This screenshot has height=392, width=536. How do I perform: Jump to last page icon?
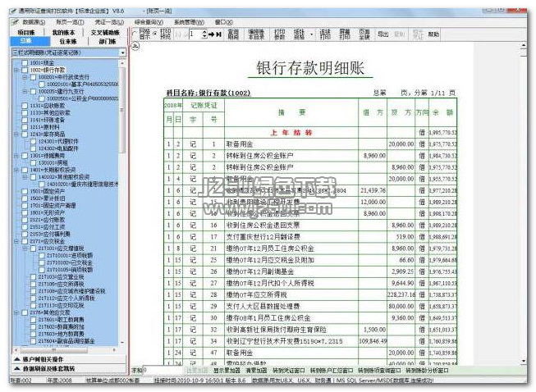[219, 34]
